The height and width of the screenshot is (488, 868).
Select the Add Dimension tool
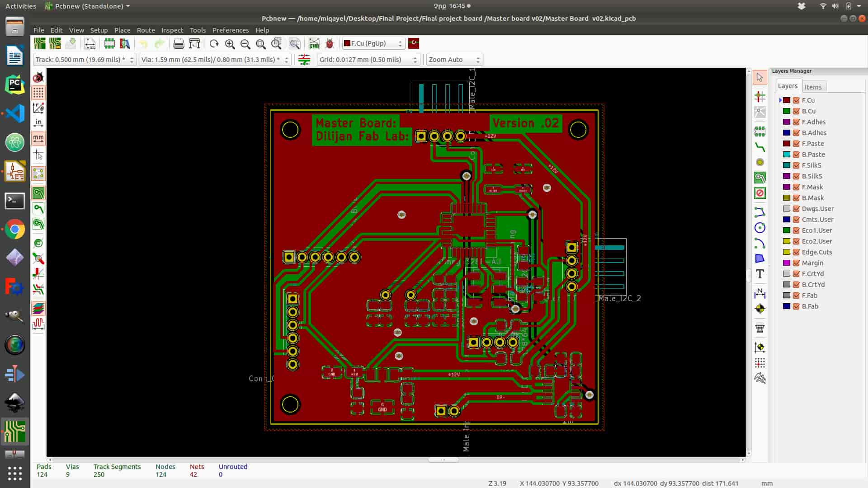click(759, 294)
